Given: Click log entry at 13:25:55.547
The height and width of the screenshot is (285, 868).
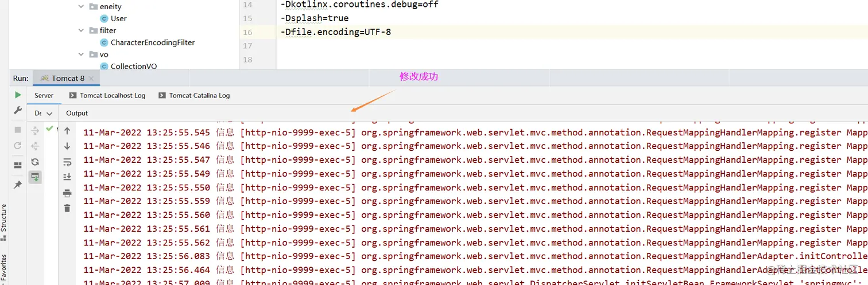Looking at the screenshot, I should tap(475, 160).
